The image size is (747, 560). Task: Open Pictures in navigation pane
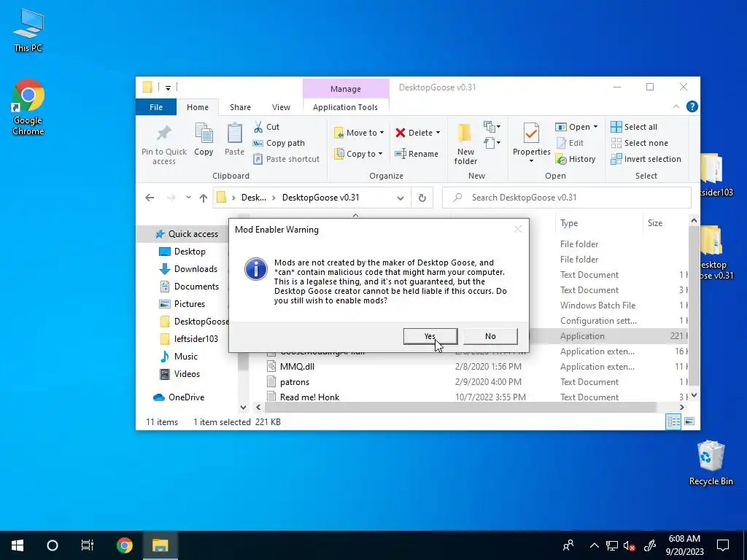pyautogui.click(x=183, y=304)
